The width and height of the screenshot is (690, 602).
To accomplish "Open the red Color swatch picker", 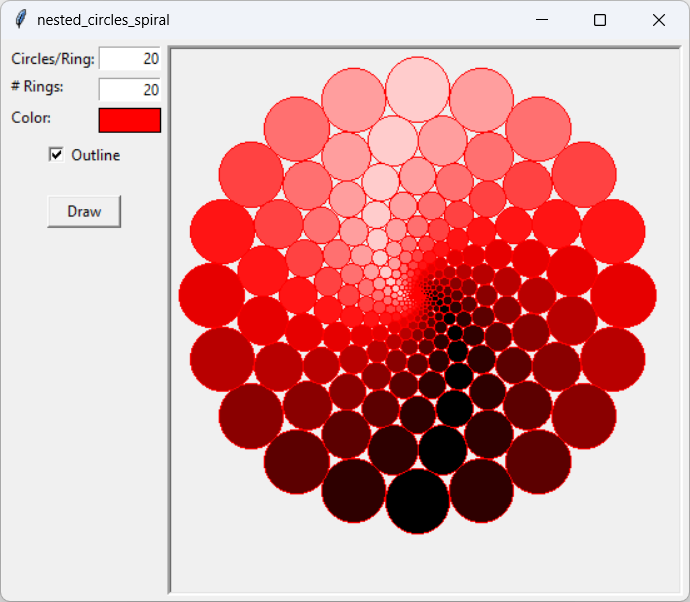I will point(130,120).
